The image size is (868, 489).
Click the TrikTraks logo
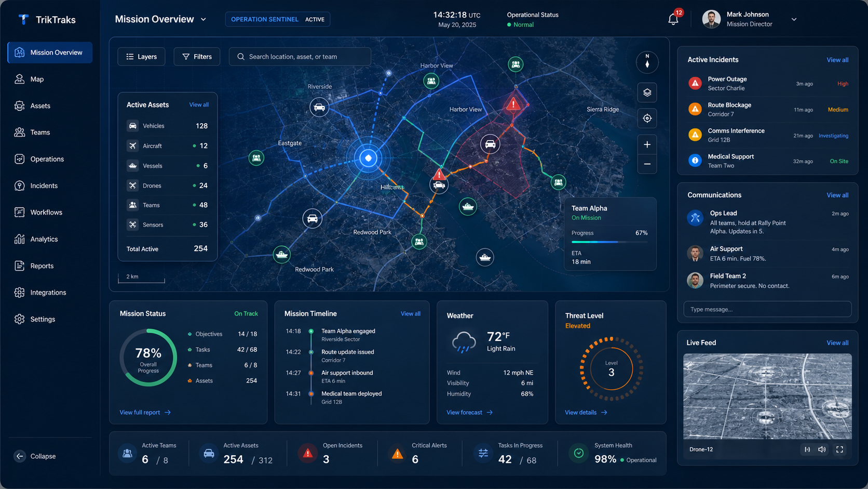click(x=47, y=20)
